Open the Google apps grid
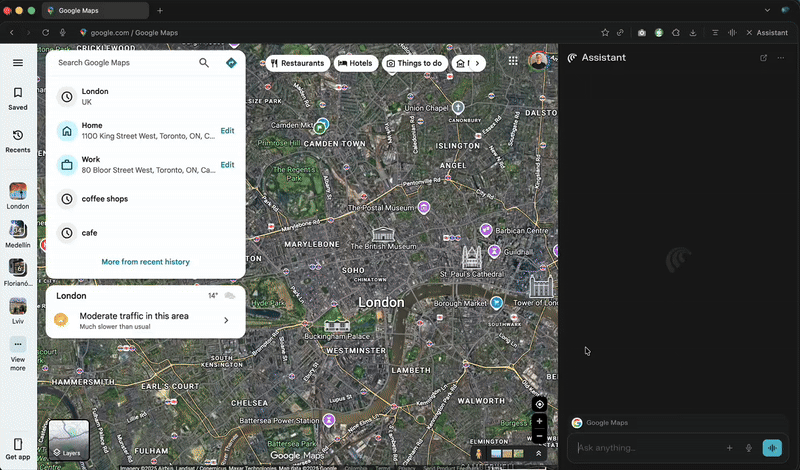 click(513, 62)
